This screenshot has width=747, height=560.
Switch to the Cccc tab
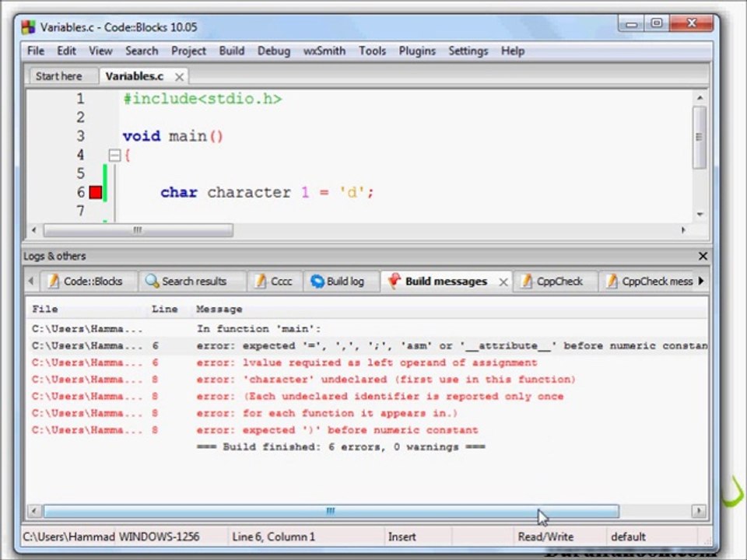(x=274, y=282)
